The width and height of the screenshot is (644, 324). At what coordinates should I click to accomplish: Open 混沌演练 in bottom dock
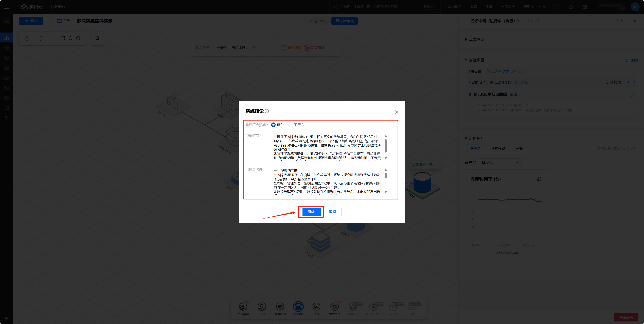pos(298,308)
